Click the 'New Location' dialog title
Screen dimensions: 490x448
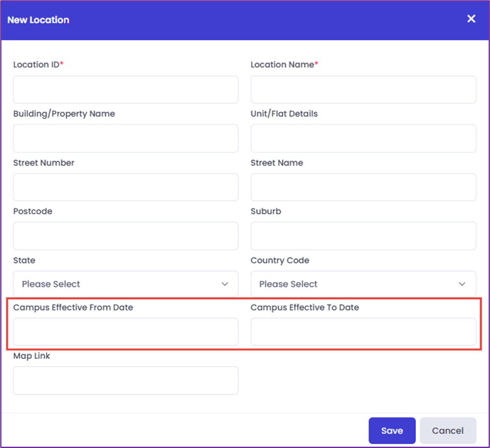38,20
